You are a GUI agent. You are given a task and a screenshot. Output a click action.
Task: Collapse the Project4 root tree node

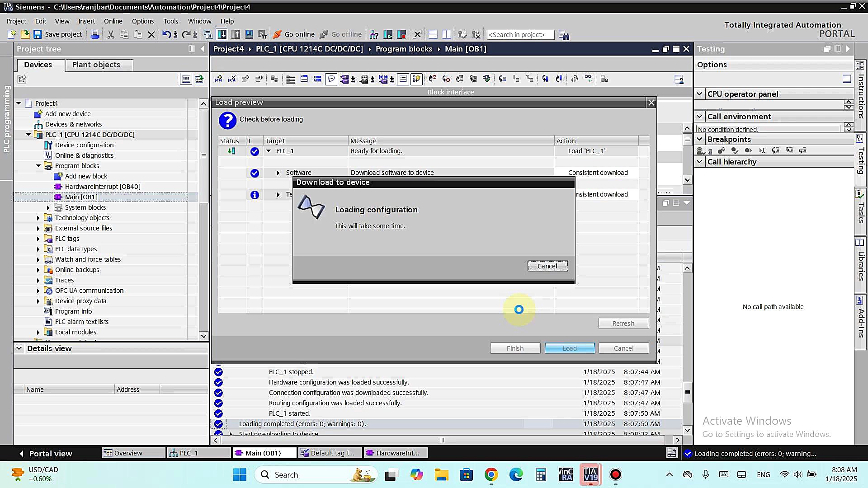tap(19, 103)
